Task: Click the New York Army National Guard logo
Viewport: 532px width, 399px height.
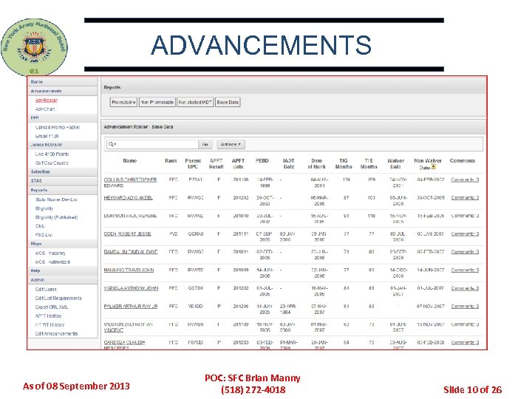Action: pos(34,47)
